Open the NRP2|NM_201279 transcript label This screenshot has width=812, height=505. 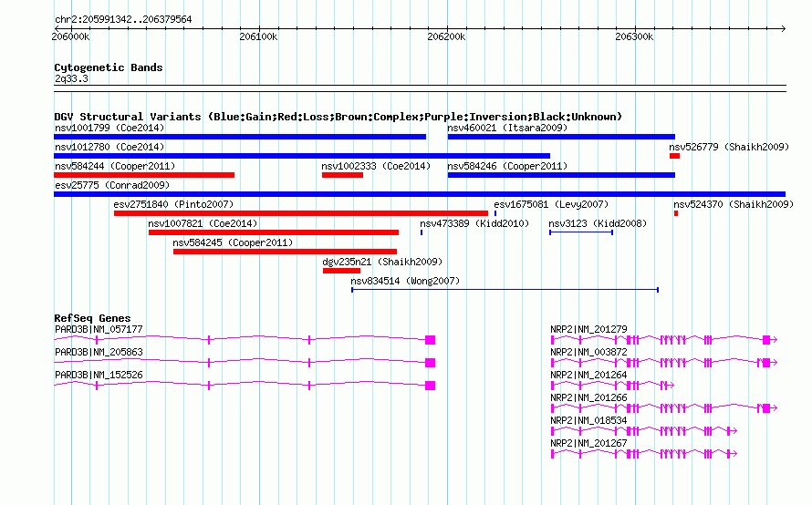click(588, 329)
